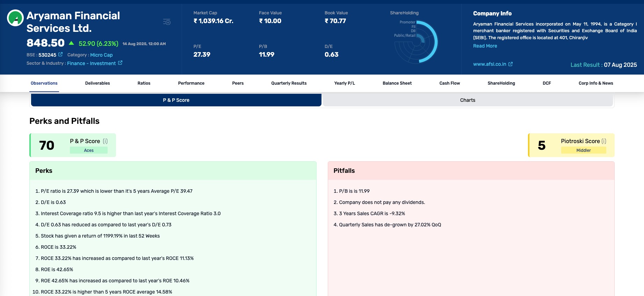The height and width of the screenshot is (296, 644).
Task: Open Cash Flow tab
Action: (x=450, y=83)
